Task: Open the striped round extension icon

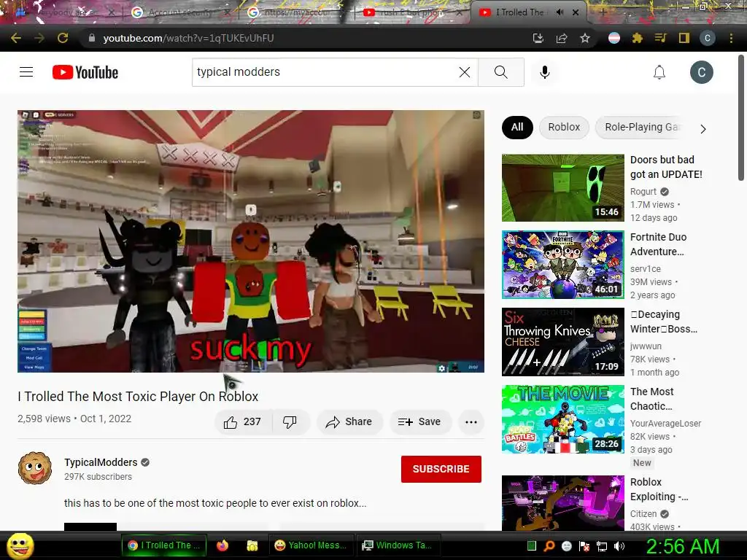Action: (614, 38)
